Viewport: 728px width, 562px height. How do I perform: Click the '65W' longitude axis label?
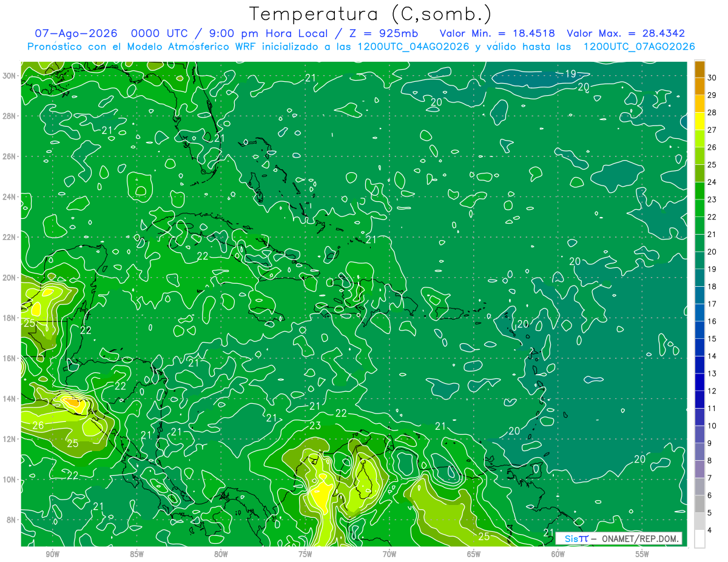coord(474,554)
